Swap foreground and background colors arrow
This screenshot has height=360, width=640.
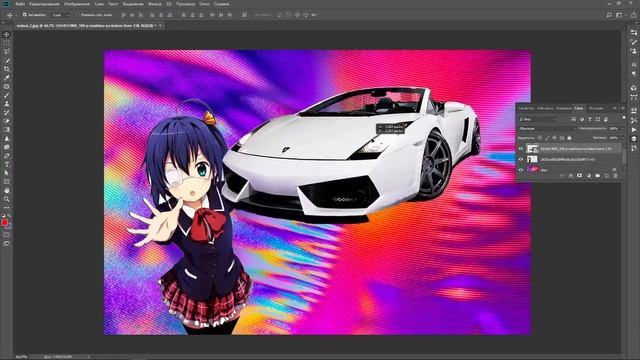[x=9, y=216]
